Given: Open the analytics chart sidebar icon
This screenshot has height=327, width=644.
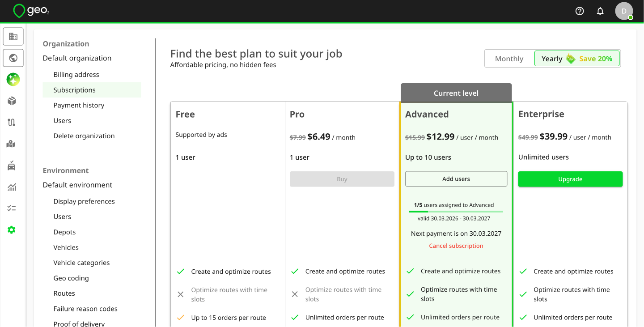Looking at the screenshot, I should [x=12, y=187].
